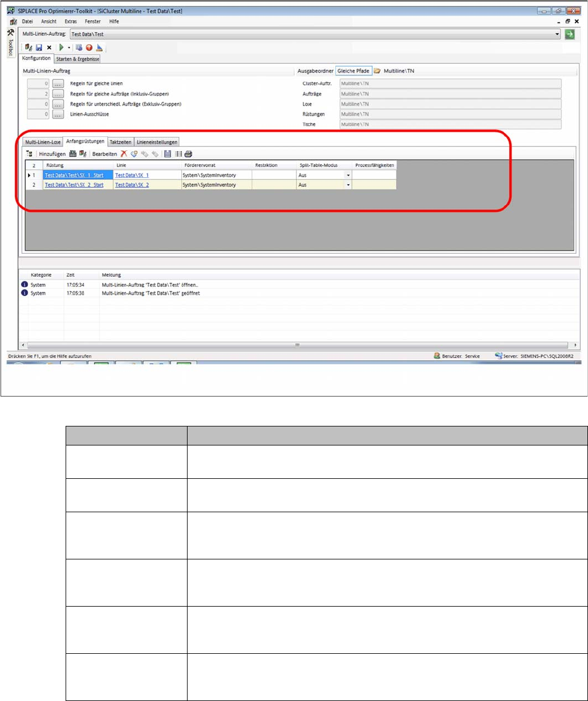This screenshot has width=588, height=701.
Task: Click the green arrow button next to Multi-Linien-Auftrag
Action: click(x=570, y=35)
